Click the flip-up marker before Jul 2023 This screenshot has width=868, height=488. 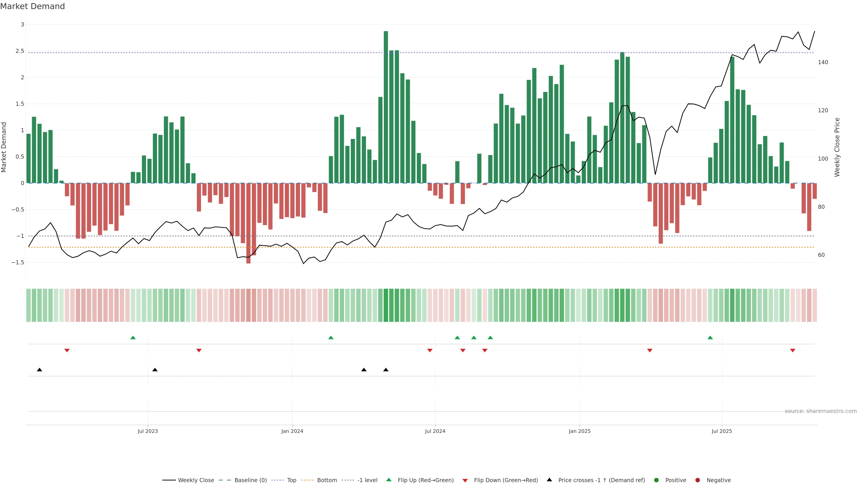pos(133,338)
